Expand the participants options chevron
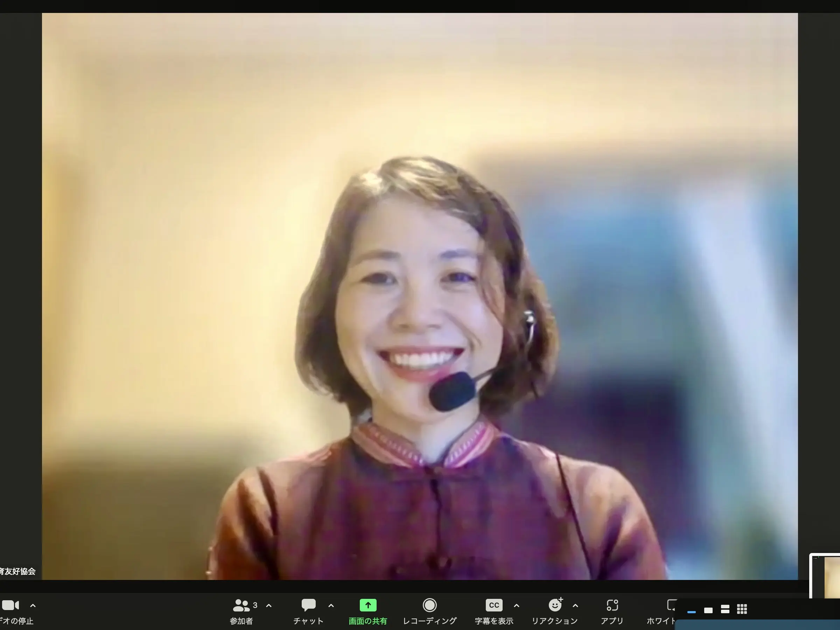 pyautogui.click(x=269, y=606)
